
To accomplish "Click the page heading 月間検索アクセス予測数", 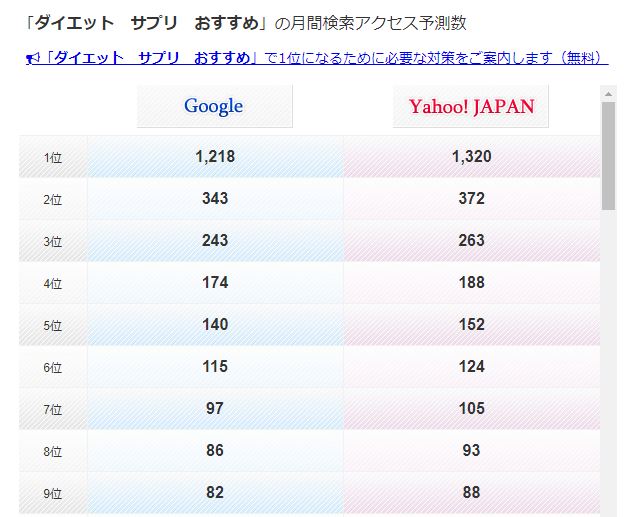I will [370, 23].
